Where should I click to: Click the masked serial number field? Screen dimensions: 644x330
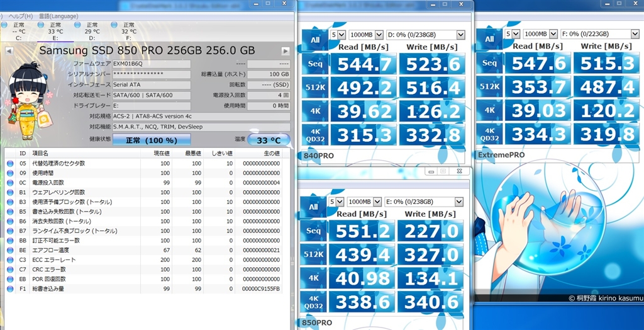(x=152, y=74)
